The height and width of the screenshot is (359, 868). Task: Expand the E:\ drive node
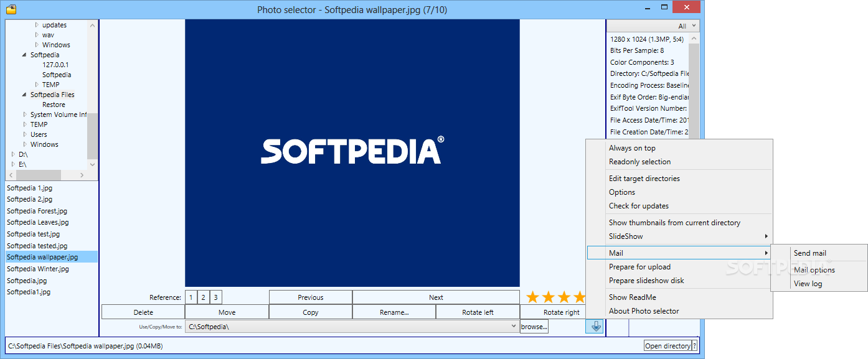(13, 164)
